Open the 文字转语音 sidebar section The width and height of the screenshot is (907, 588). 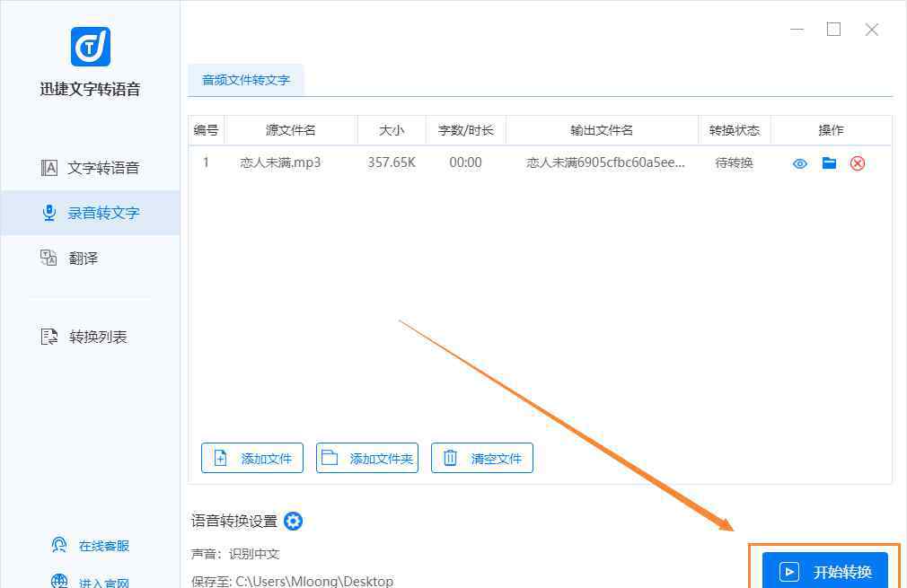pos(90,168)
